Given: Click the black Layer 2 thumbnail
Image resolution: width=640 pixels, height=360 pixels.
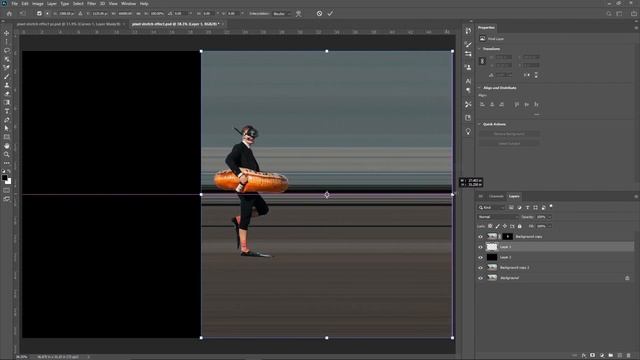Looking at the screenshot, I should [x=492, y=258].
